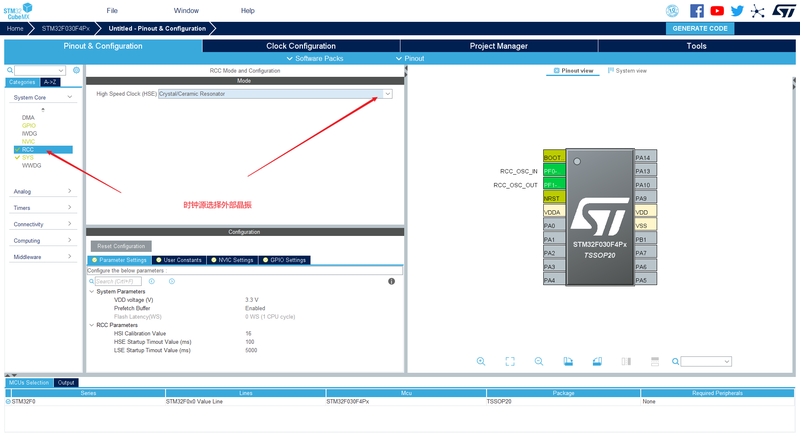Click in the parameter search field

click(118, 281)
